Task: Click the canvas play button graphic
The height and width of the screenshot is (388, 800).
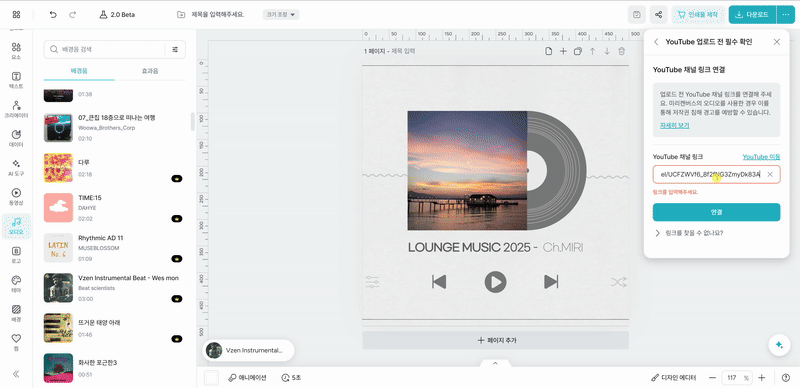Action: pos(495,282)
